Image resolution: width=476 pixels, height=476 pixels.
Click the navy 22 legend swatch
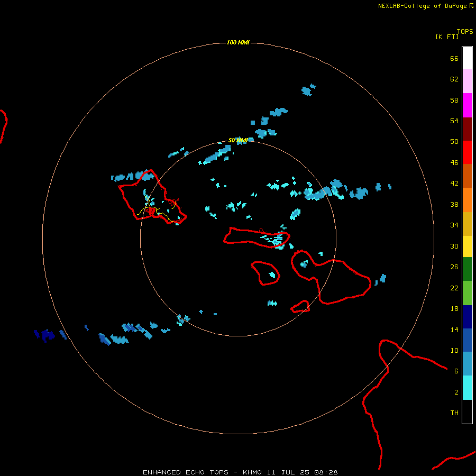point(467,317)
